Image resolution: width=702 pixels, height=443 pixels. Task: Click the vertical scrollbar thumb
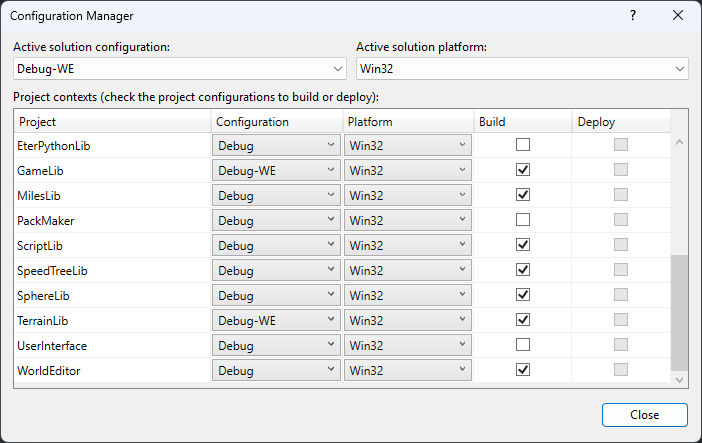pos(679,312)
